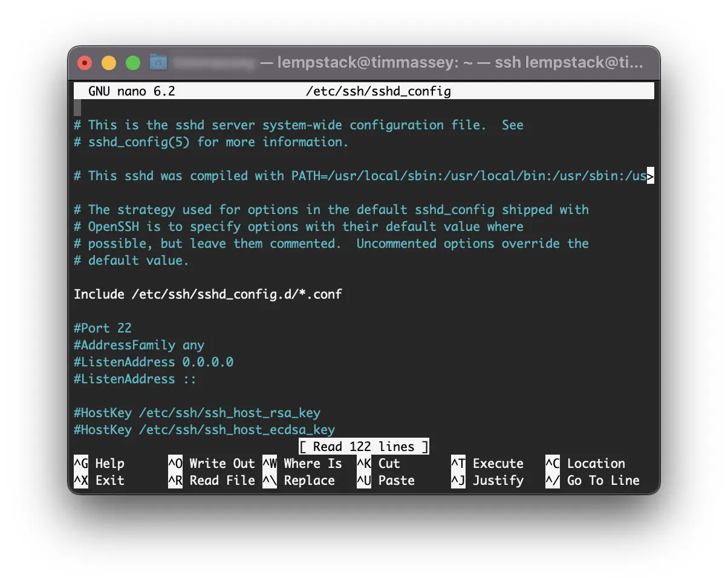Click the ^T Execute shortcut
The height and width of the screenshot is (584, 728).
[x=487, y=464]
